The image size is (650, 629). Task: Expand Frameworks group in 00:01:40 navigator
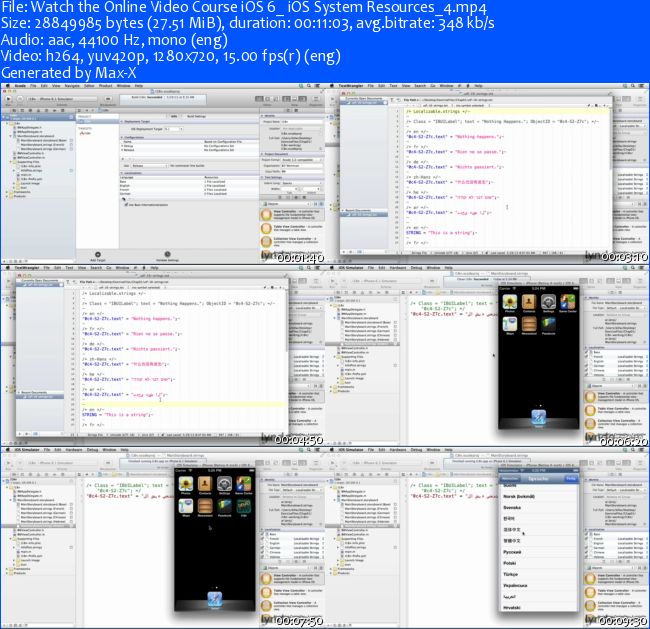click(7, 192)
